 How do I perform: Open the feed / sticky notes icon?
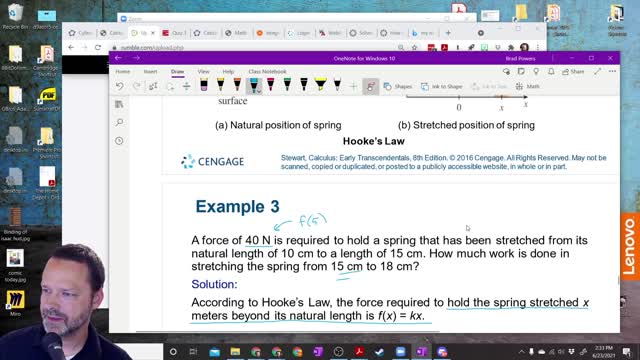(x=521, y=71)
